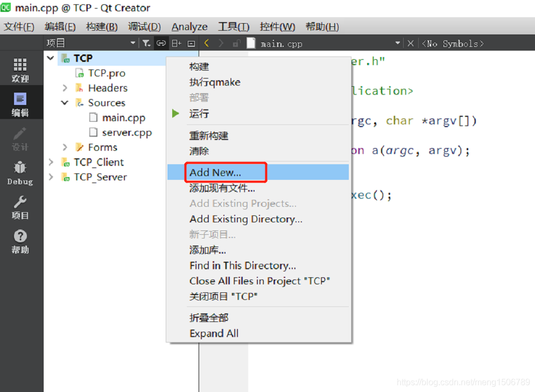
Task: Select the TCP project root
Action: pos(83,58)
